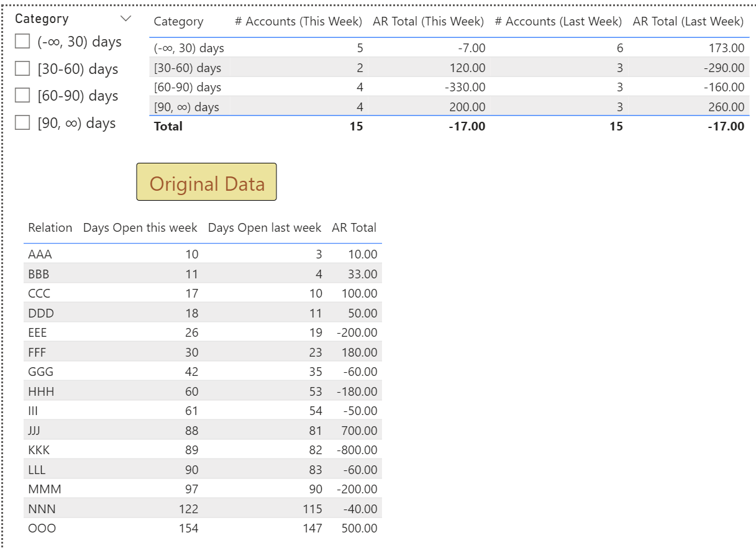Click the 260.00 AR Total Last Week value
Viewport: 756px width, 548px height.
coord(726,107)
